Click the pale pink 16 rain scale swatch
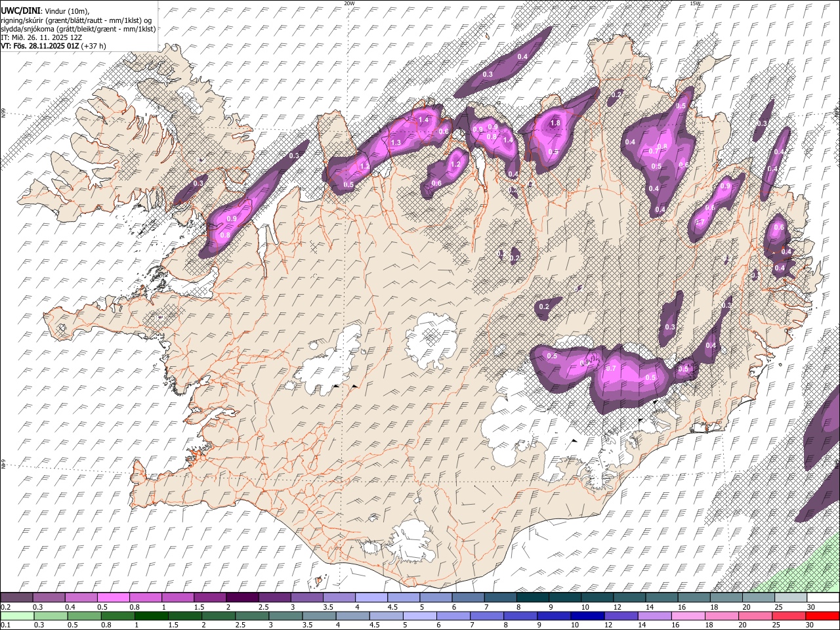This screenshot has width=840, height=630. tap(689, 616)
